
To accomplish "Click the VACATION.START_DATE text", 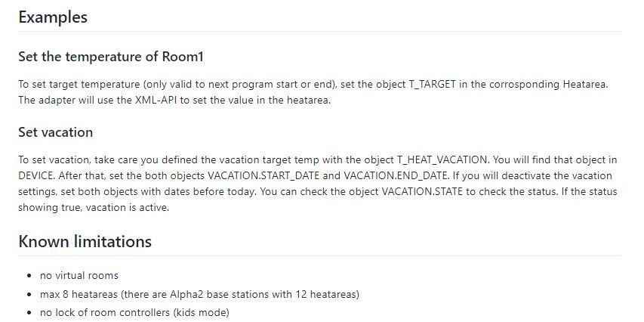I will [263, 175].
